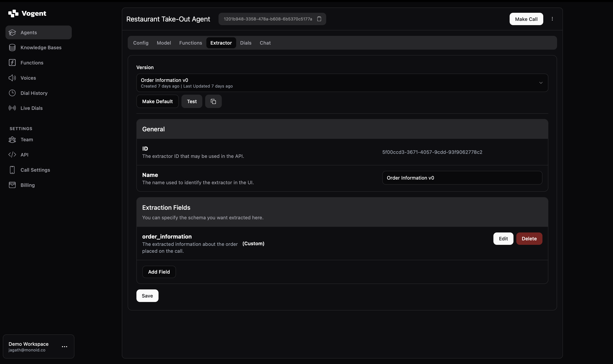613x364 pixels.
Task: Switch to the Dials tab
Action: pos(245,43)
